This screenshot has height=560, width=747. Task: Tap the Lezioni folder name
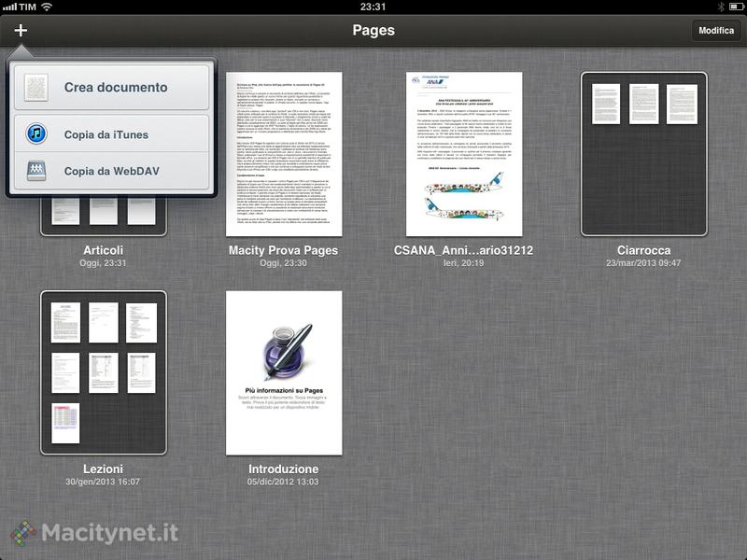(x=104, y=469)
